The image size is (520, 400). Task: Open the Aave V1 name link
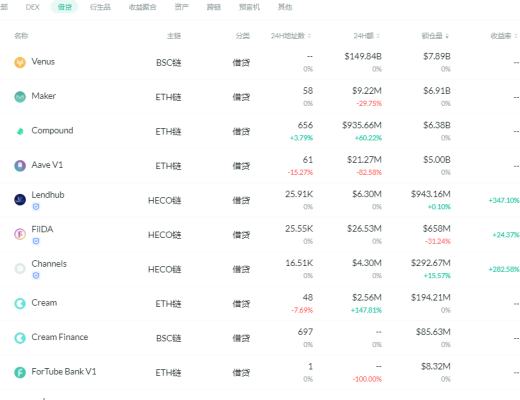(x=47, y=165)
